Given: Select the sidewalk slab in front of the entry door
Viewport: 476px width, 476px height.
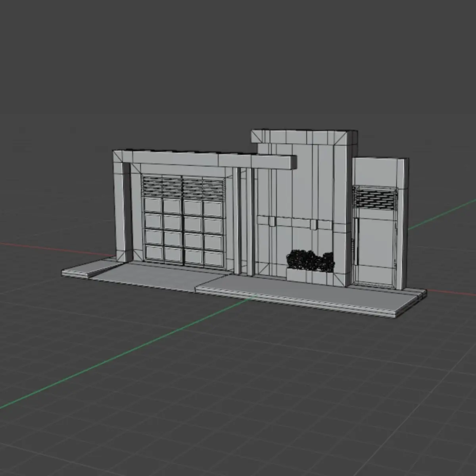Looking at the screenshot, I should pos(311,297).
